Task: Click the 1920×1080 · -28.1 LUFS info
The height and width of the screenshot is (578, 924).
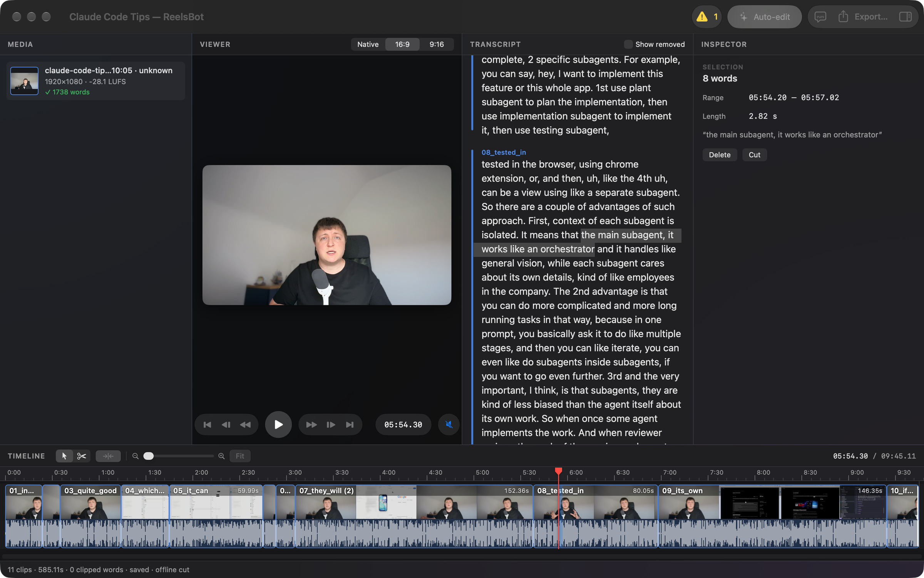Action: point(85,82)
